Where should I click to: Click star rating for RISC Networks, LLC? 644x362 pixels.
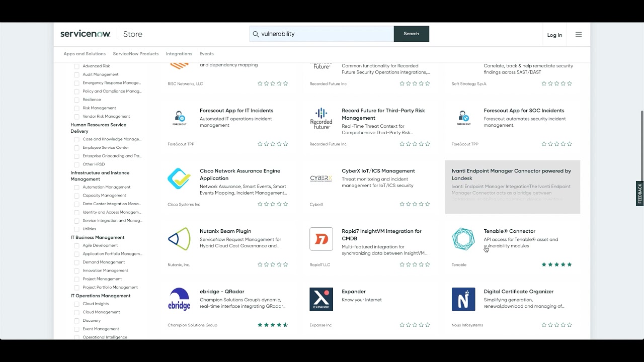coord(273,83)
